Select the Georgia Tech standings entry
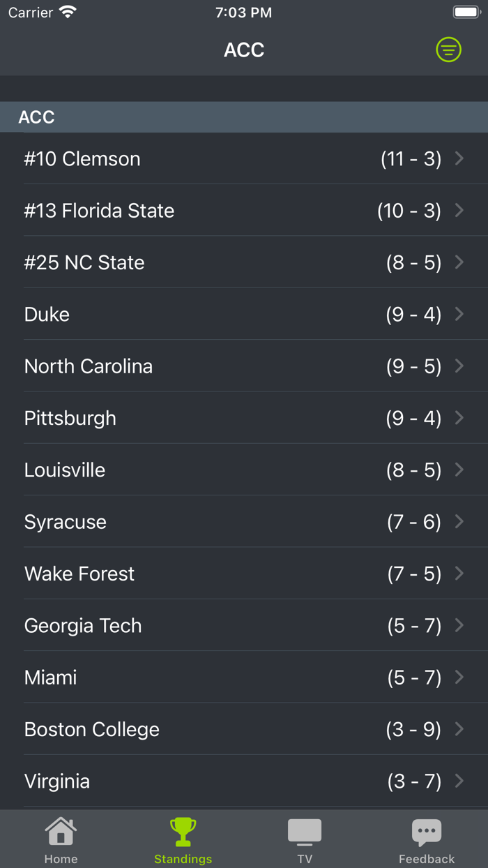Viewport: 488px width, 868px height. pyautogui.click(x=244, y=625)
